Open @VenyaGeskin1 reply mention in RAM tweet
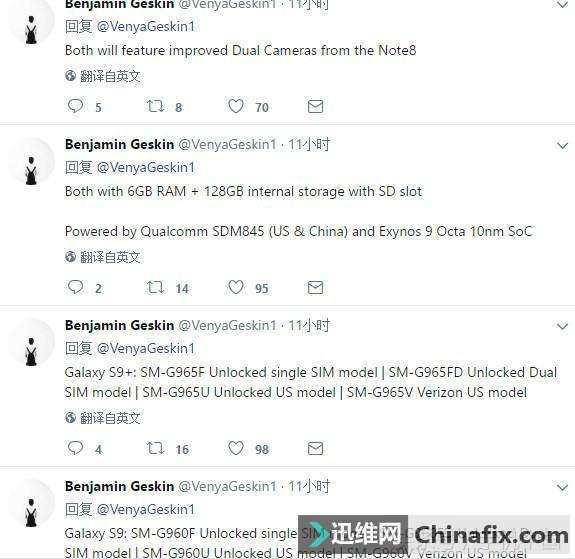 point(146,168)
